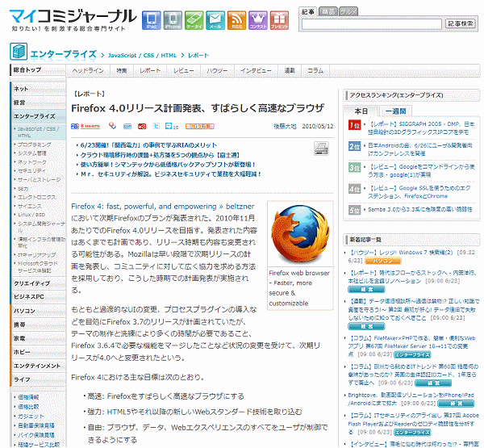Click the エンタープライズ server icon beside breadcrumb

(x=19, y=52)
